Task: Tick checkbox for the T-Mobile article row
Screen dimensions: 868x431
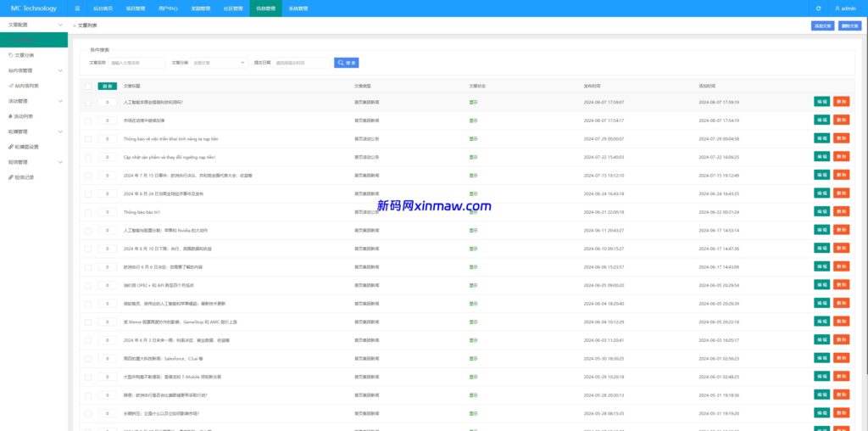Action: pos(88,377)
